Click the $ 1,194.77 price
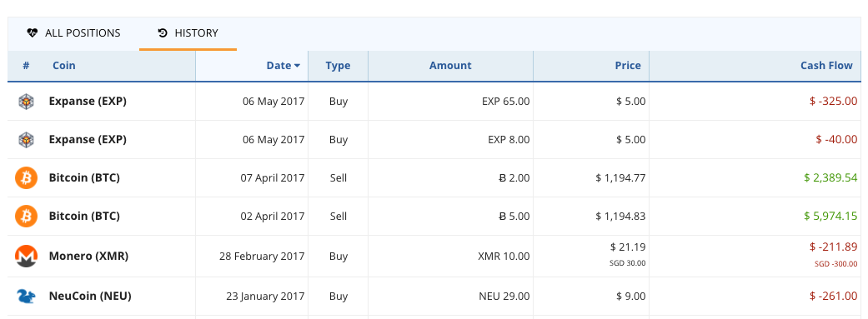The image size is (868, 319). tap(620, 178)
